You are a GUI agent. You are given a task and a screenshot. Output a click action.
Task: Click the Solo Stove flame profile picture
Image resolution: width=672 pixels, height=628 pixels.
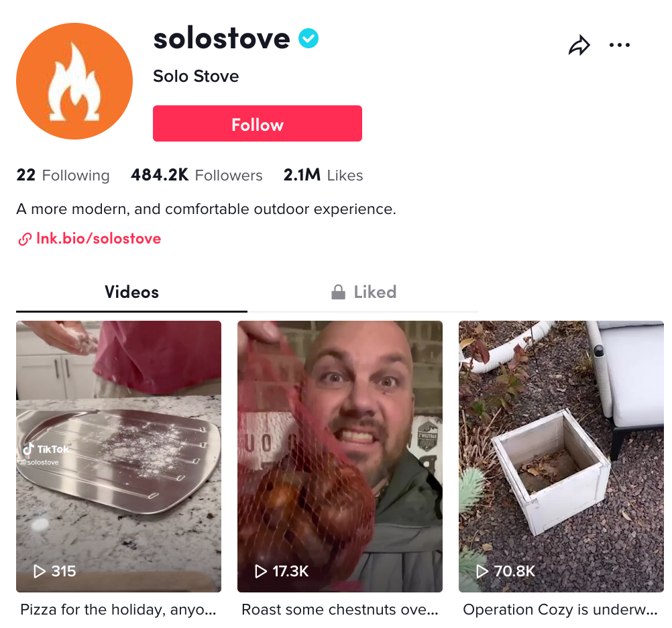click(x=74, y=81)
